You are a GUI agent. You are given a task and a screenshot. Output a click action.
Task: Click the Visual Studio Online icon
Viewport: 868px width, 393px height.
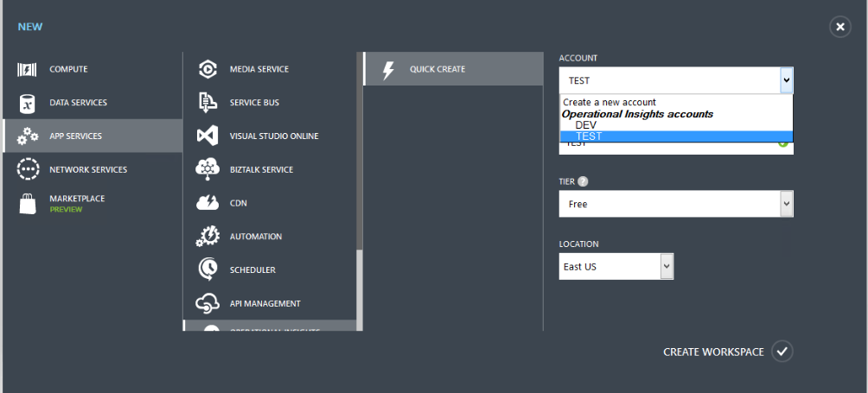[207, 136]
